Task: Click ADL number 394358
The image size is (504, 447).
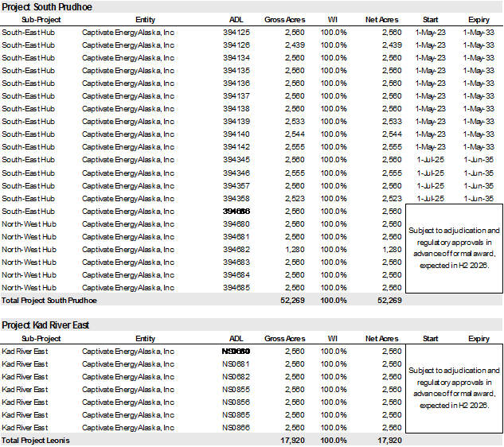Action: pos(236,198)
